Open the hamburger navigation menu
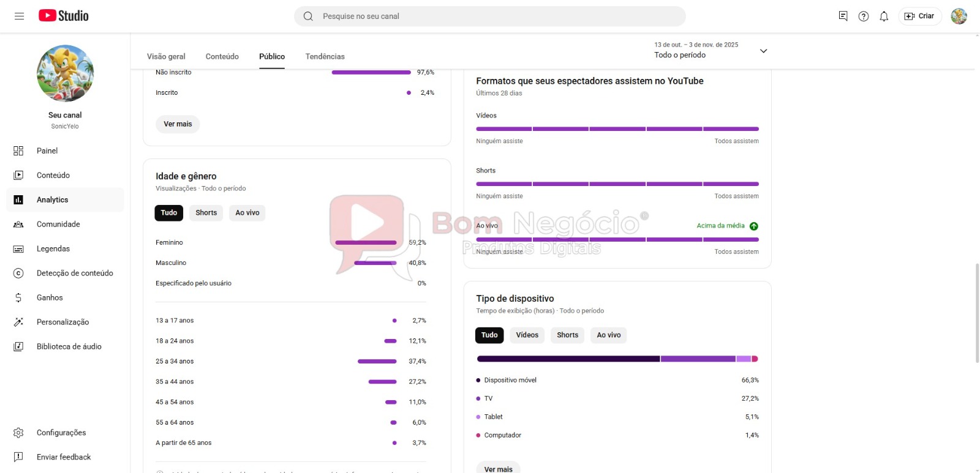The width and height of the screenshot is (980, 473). pyautogui.click(x=19, y=16)
